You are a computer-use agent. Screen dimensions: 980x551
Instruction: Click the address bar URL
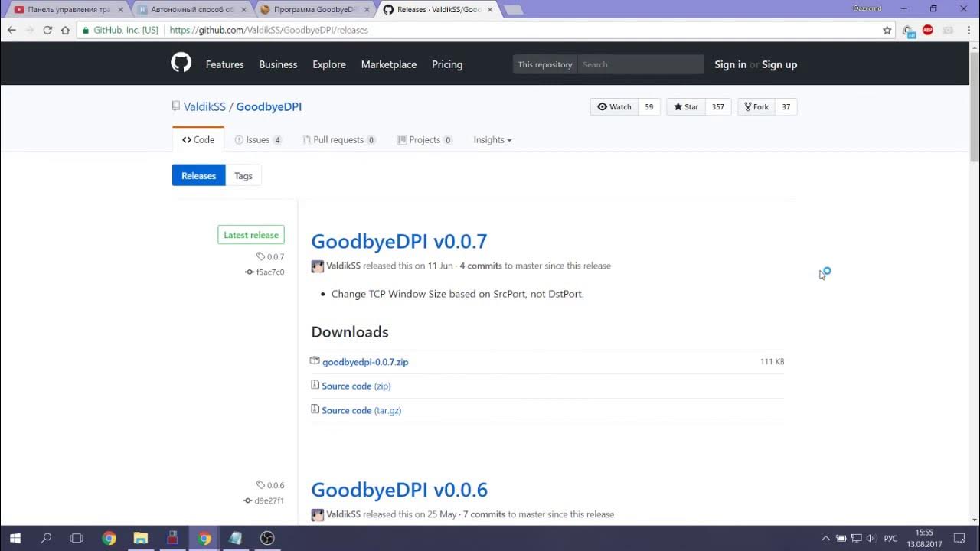269,31
